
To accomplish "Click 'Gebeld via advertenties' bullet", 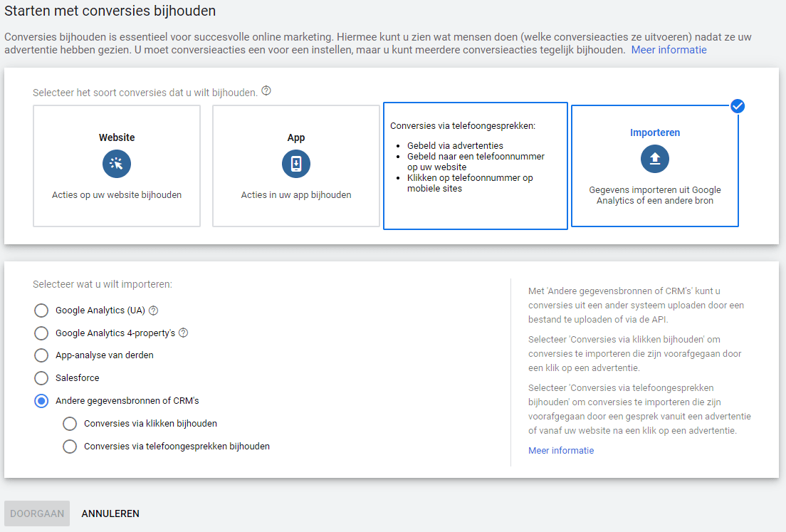I will 455,146.
